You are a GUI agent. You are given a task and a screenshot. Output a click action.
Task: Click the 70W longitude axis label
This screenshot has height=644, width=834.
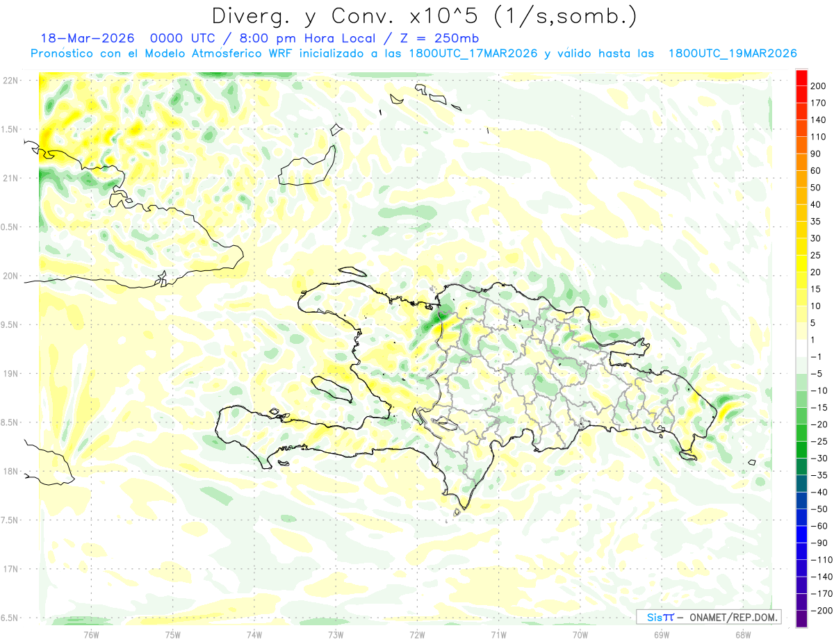[x=580, y=634]
